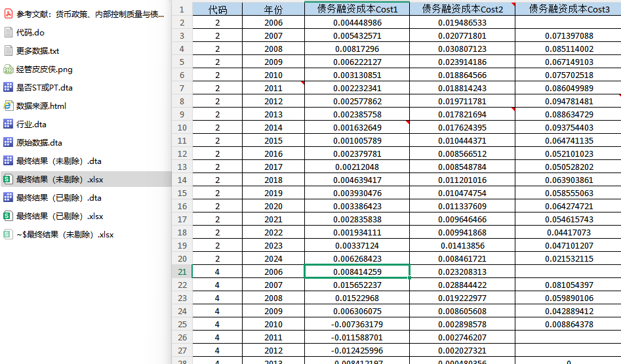Click the 债务融资成本Cost1 header cell
The height and width of the screenshot is (364, 621).
click(357, 9)
